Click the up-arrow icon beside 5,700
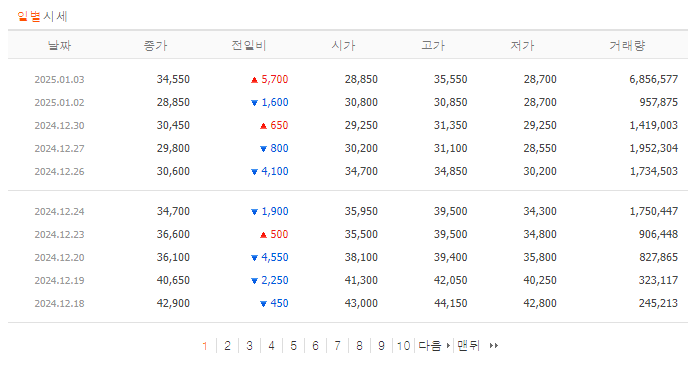Viewport: 699px width, 385px height. (x=254, y=80)
